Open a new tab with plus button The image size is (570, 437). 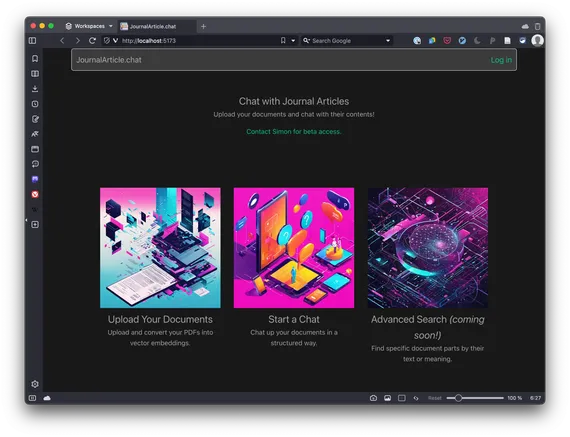(x=204, y=26)
